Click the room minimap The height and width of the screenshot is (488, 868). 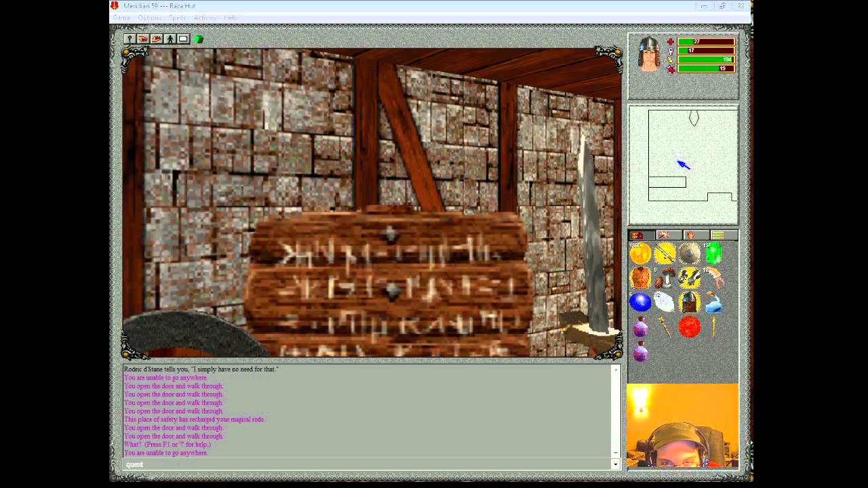[x=683, y=165]
